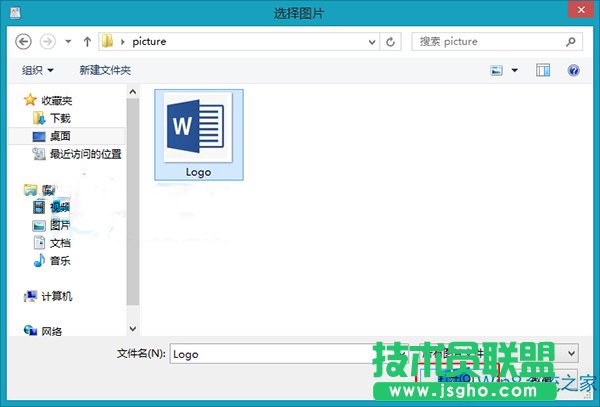Go up one folder level
The height and width of the screenshot is (407, 600).
[x=87, y=41]
